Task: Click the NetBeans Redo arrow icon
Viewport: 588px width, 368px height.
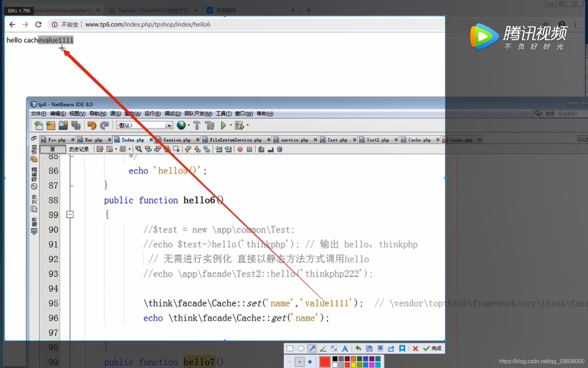Action: (104, 125)
